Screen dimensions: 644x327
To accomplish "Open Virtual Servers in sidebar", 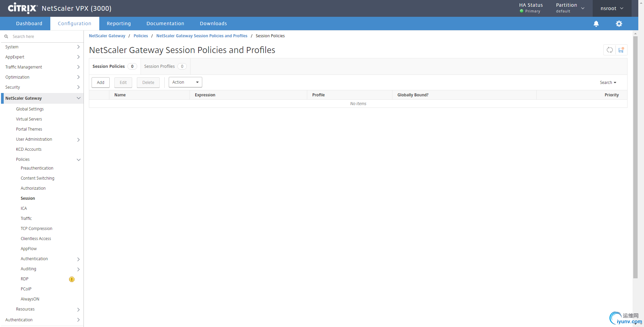I will click(29, 119).
